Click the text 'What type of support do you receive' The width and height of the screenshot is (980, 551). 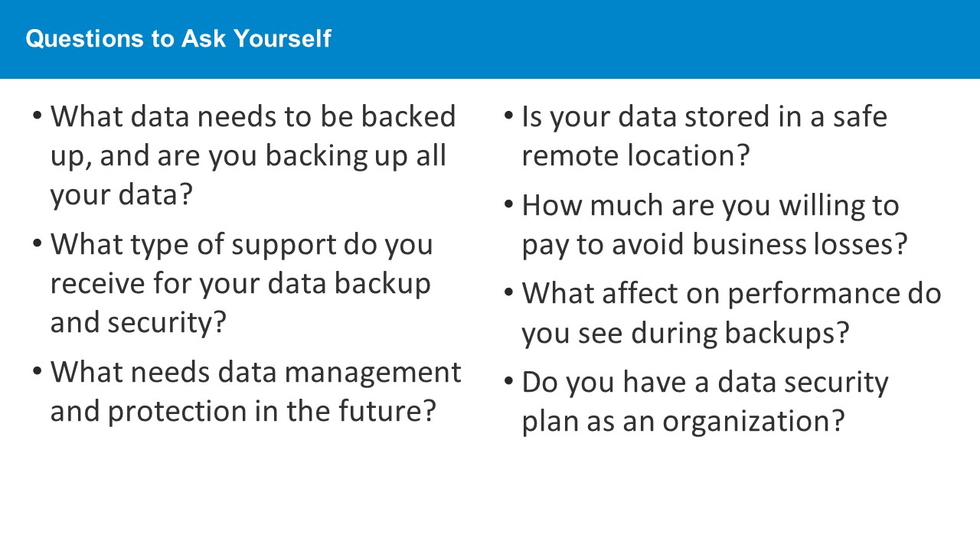(x=242, y=263)
